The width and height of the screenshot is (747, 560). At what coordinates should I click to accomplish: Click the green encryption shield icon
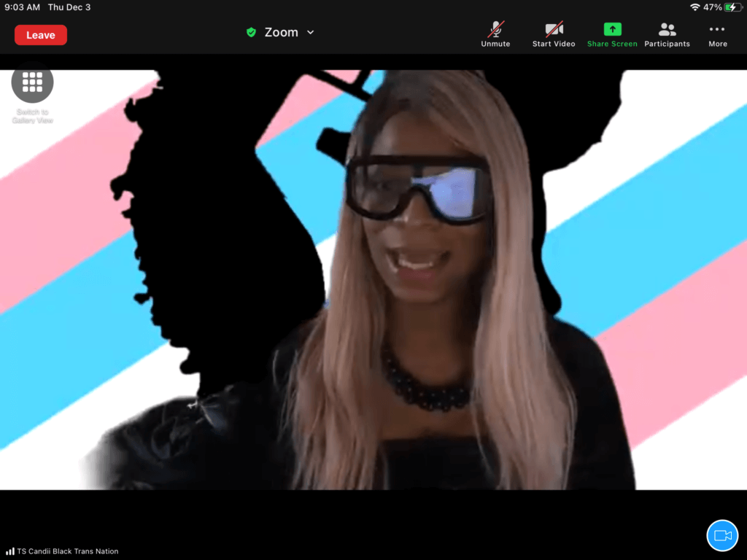coord(251,33)
